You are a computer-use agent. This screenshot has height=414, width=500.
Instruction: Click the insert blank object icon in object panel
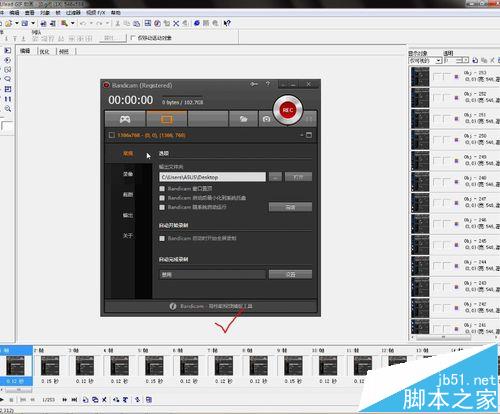click(x=475, y=60)
